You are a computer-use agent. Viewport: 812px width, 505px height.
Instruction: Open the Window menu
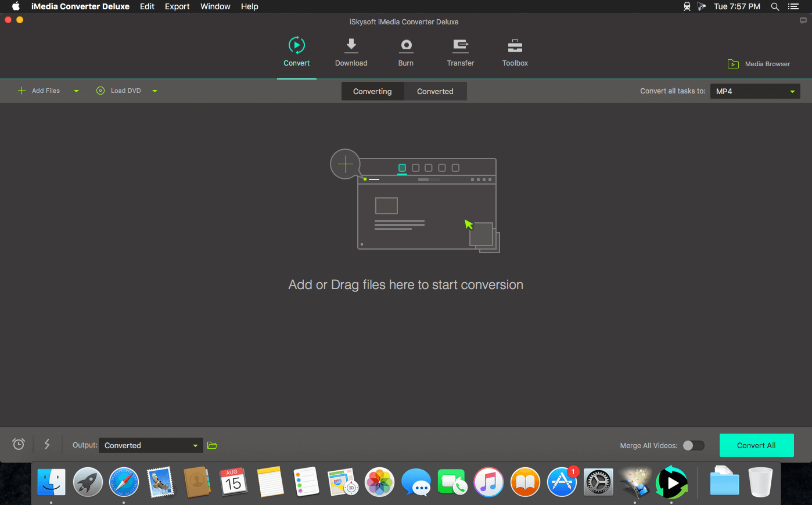215,6
